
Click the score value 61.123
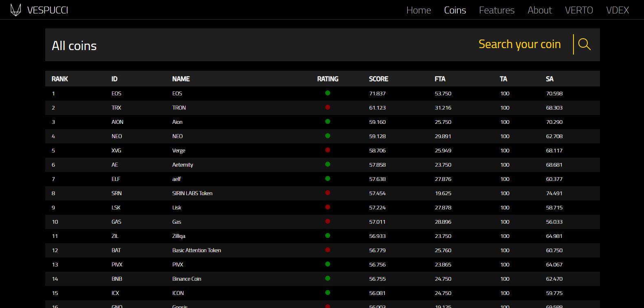coord(377,108)
